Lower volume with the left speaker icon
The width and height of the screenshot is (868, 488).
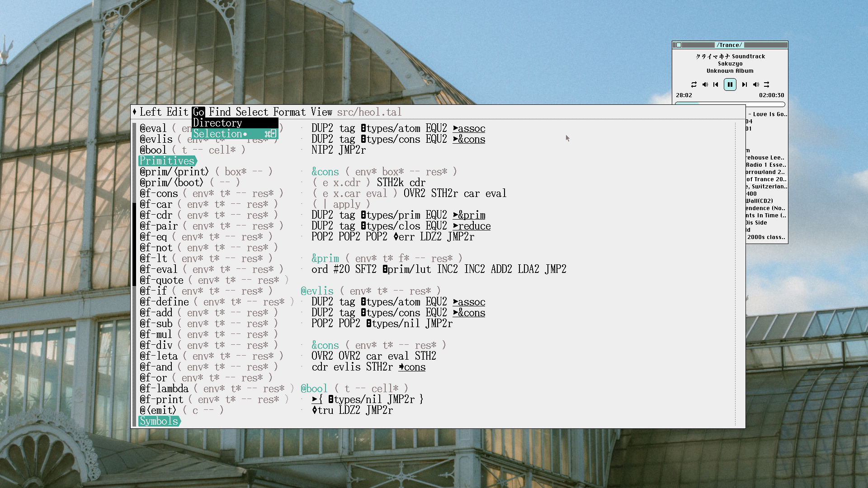tap(705, 84)
